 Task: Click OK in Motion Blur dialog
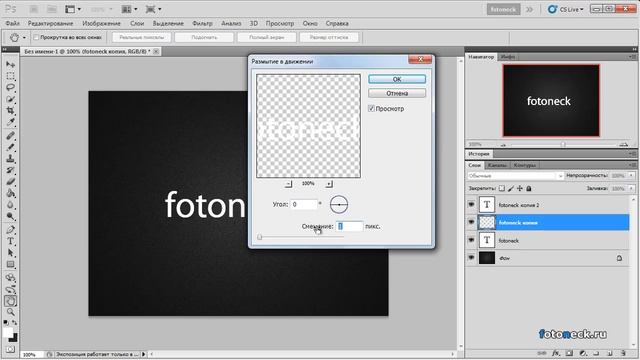[x=397, y=79]
